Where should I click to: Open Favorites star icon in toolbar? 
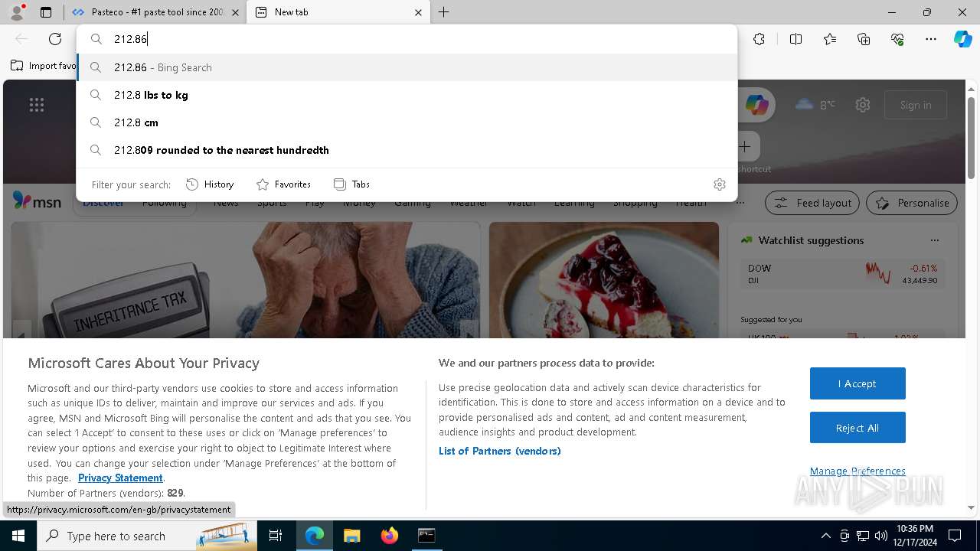pos(830,39)
